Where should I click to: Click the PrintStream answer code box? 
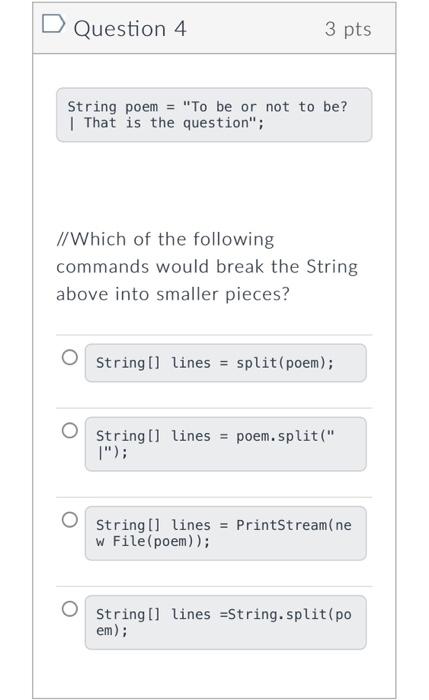(x=226, y=533)
